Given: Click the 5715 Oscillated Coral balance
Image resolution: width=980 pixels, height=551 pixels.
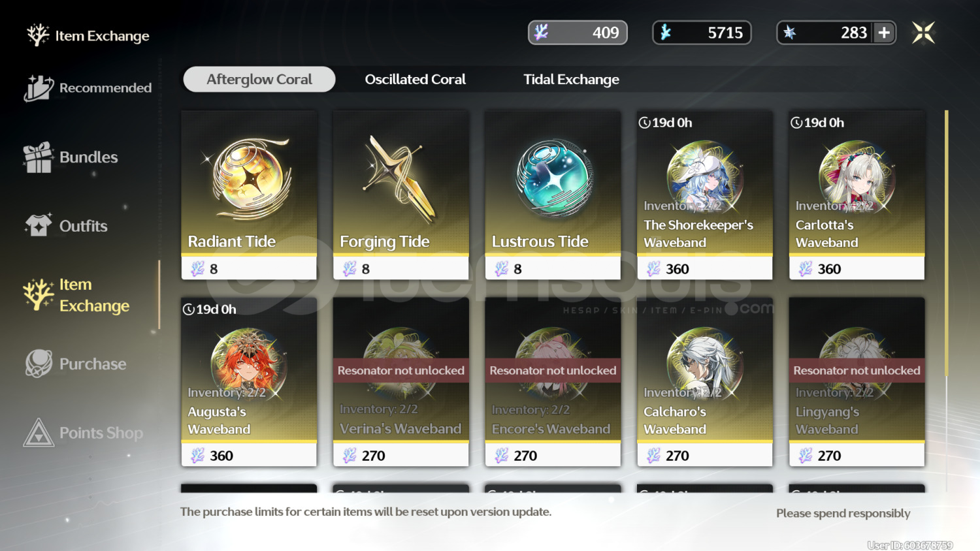Looking at the screenshot, I should (x=702, y=33).
